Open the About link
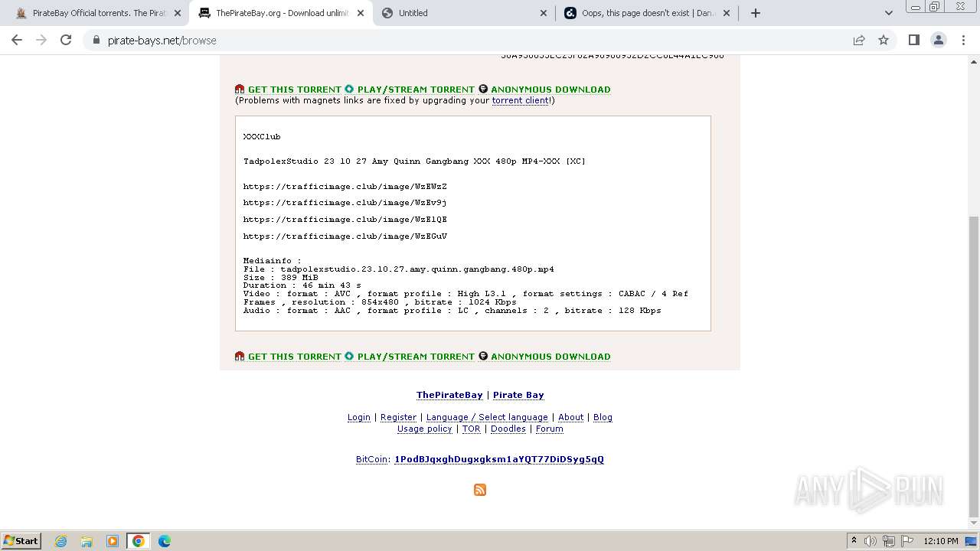This screenshot has height=551, width=980. (x=570, y=417)
